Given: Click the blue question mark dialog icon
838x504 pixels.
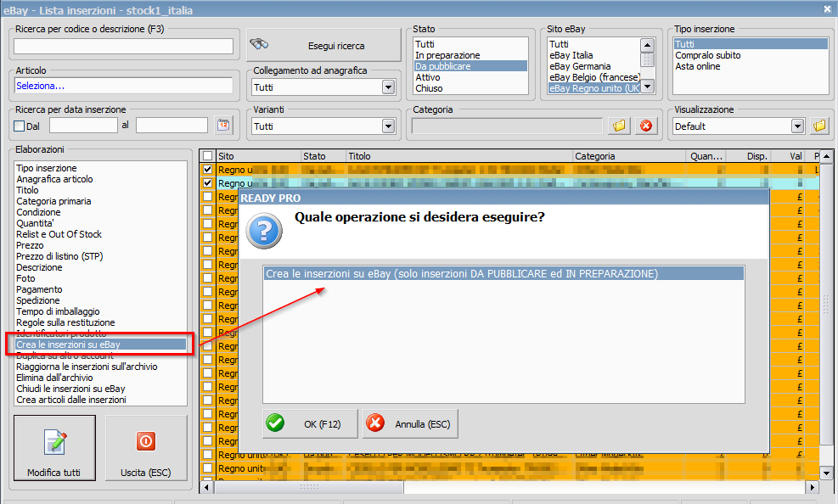Looking at the screenshot, I should (264, 231).
